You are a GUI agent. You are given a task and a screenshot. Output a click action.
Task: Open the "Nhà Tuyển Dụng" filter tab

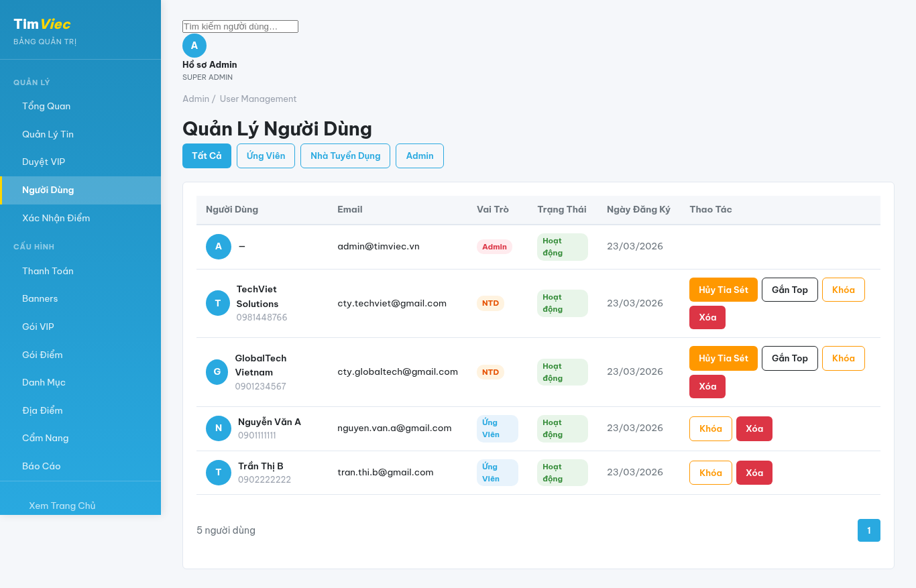tap(345, 156)
